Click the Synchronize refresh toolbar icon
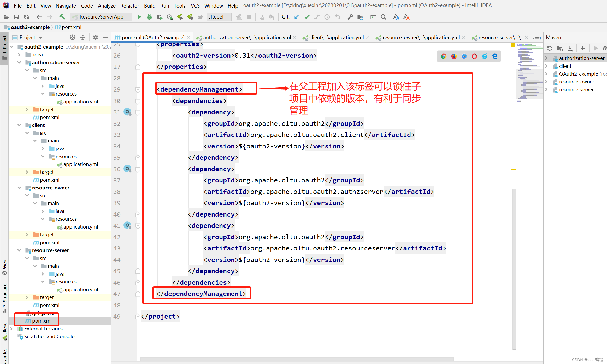607x364 pixels. coord(26,17)
